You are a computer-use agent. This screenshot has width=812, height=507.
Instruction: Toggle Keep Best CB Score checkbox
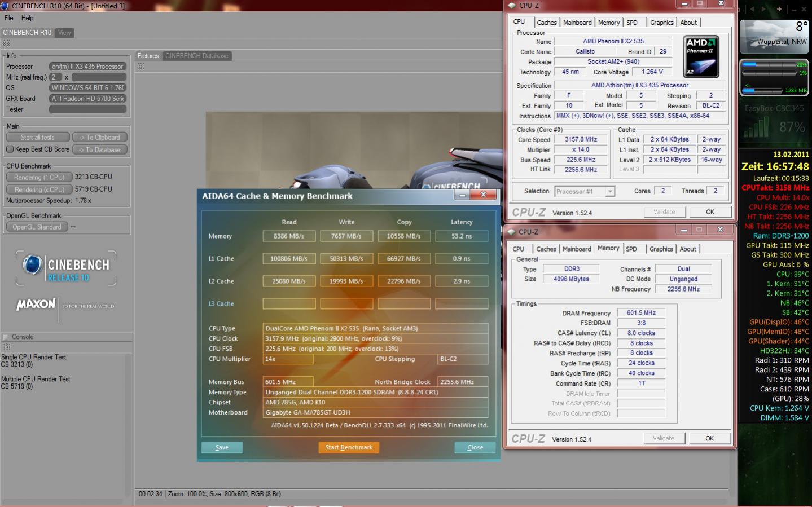(x=10, y=149)
